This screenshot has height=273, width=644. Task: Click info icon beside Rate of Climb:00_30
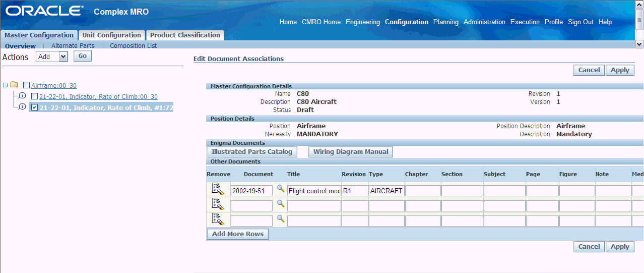click(x=22, y=96)
